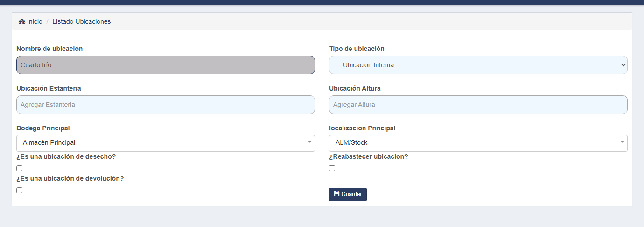The width and height of the screenshot is (644, 227).
Task: Check the ubicación de desecho checkbox
Action: (20, 169)
